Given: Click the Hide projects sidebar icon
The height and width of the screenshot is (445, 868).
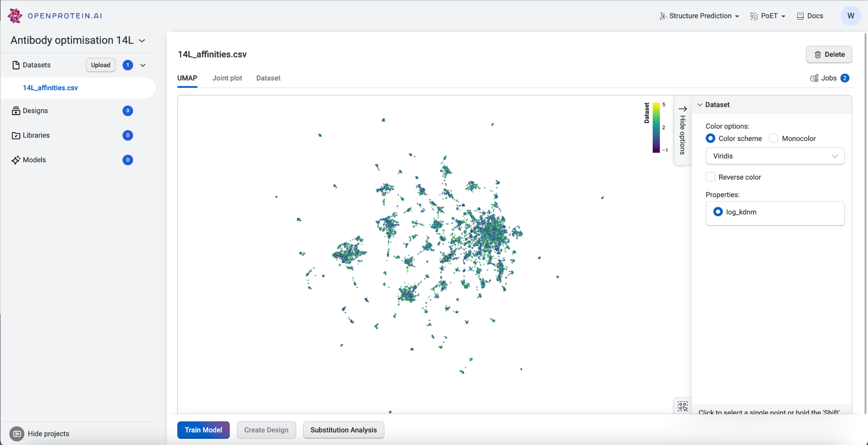Looking at the screenshot, I should pos(17,434).
